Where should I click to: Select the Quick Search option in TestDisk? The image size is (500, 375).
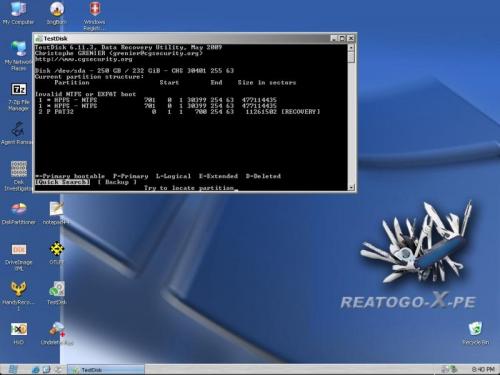(62, 182)
